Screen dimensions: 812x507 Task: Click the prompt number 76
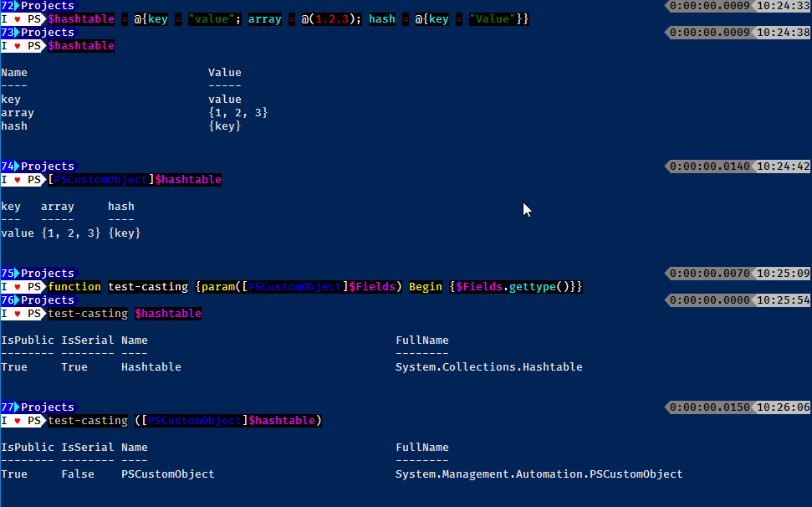(x=8, y=300)
